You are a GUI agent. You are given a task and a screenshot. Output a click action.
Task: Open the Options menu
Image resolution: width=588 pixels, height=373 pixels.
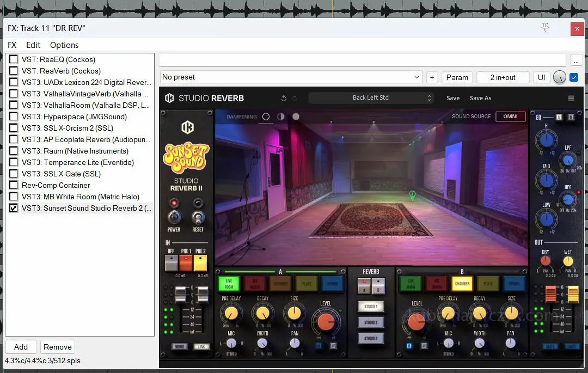(x=64, y=45)
